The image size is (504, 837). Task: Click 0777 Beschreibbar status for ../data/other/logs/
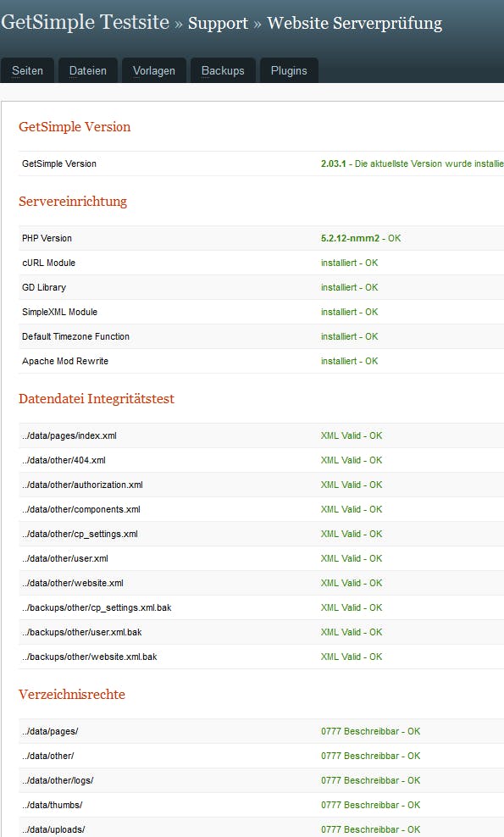[x=370, y=781]
